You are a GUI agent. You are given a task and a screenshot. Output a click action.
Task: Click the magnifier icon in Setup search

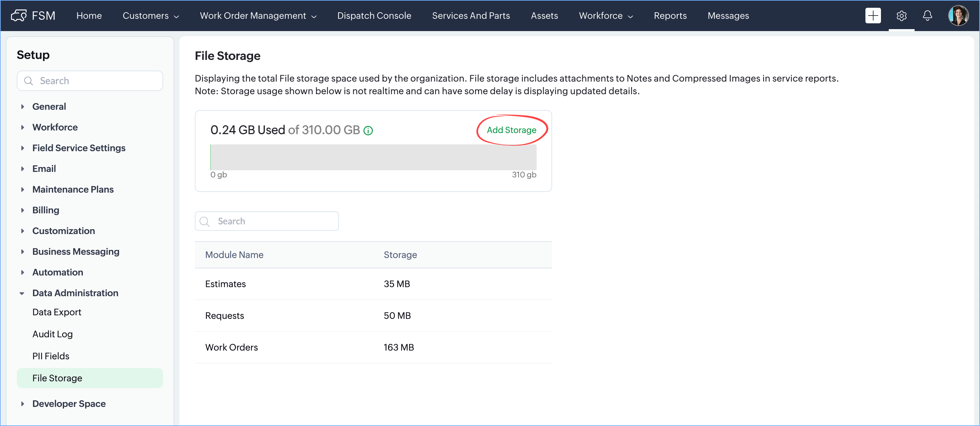pos(28,81)
